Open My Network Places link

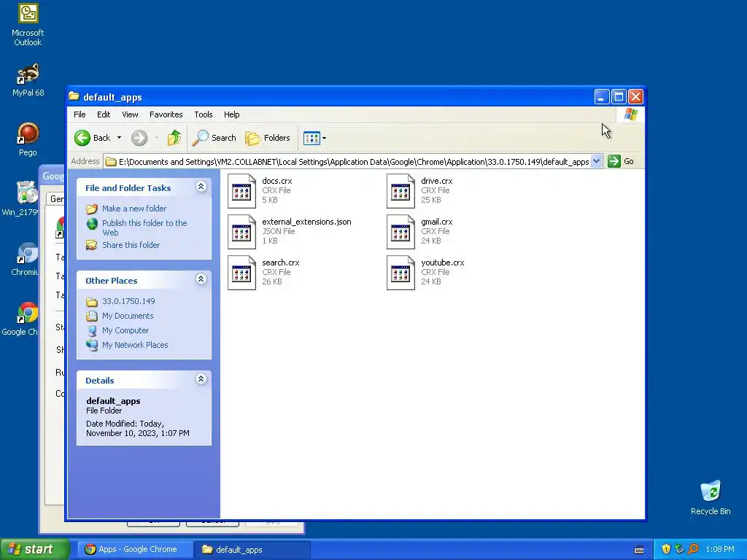[135, 345]
